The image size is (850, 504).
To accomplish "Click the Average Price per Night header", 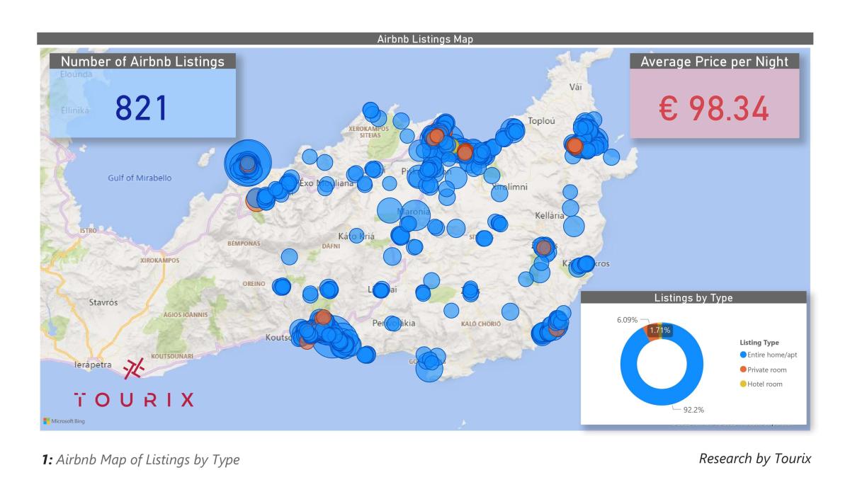I will point(714,62).
